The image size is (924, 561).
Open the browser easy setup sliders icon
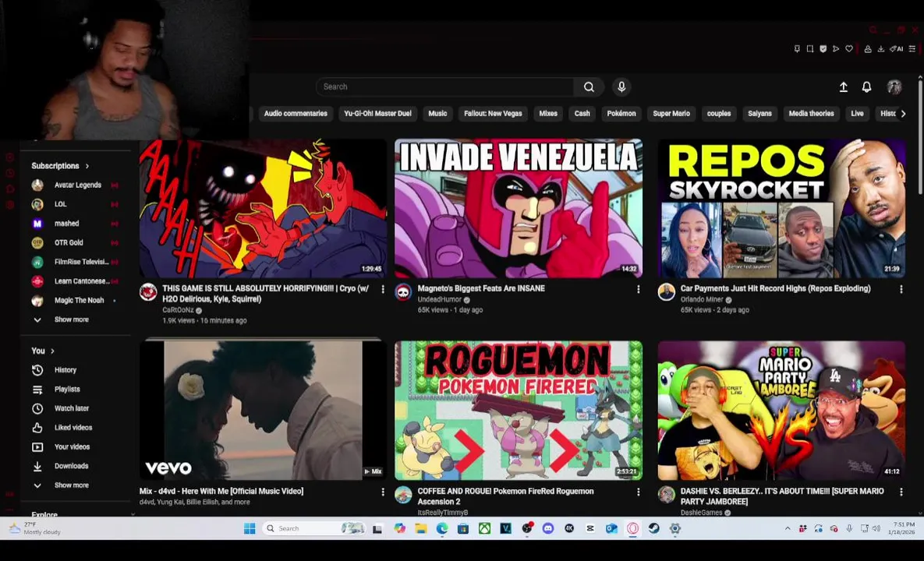(x=912, y=49)
